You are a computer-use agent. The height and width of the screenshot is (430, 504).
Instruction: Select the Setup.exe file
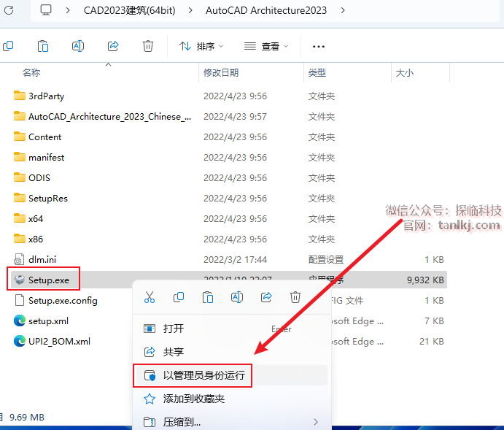(x=43, y=280)
